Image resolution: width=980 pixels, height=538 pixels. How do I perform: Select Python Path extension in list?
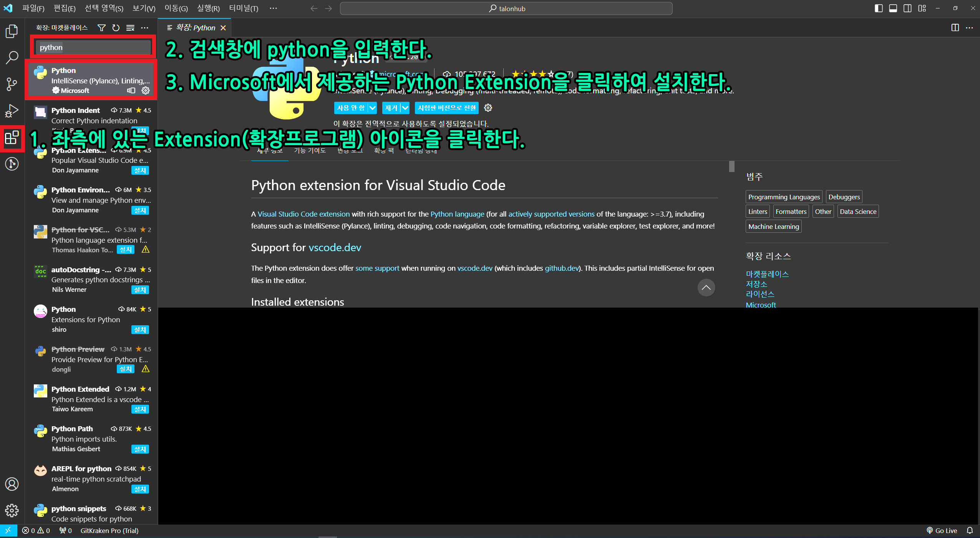pos(91,439)
